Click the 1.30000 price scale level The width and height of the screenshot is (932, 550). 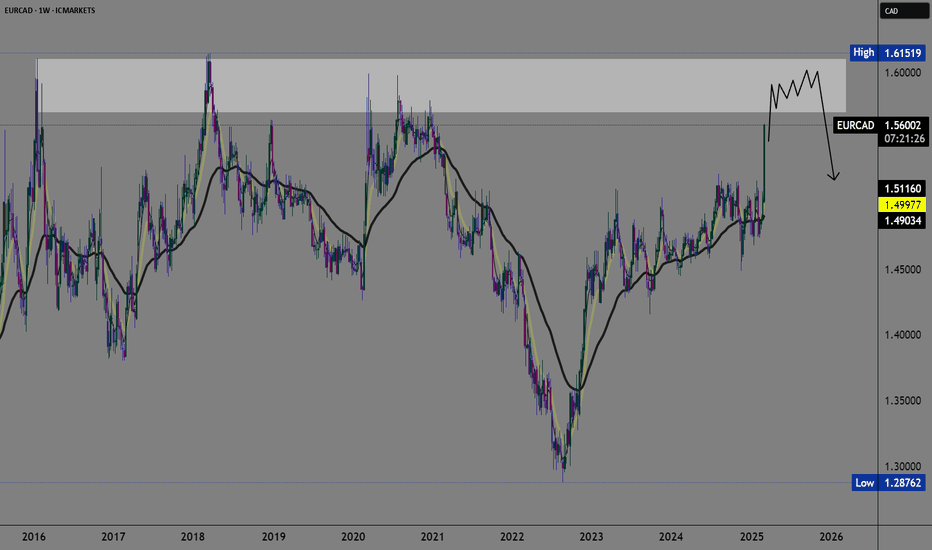pos(902,466)
